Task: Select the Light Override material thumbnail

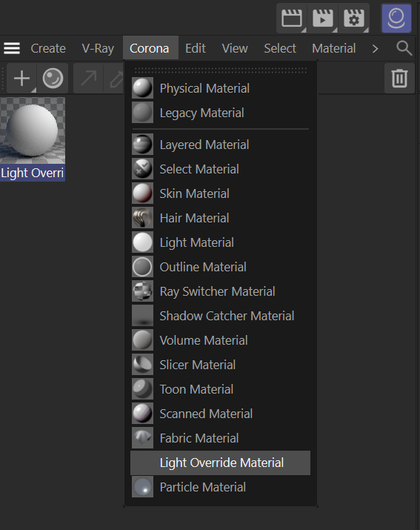Action: (33, 130)
